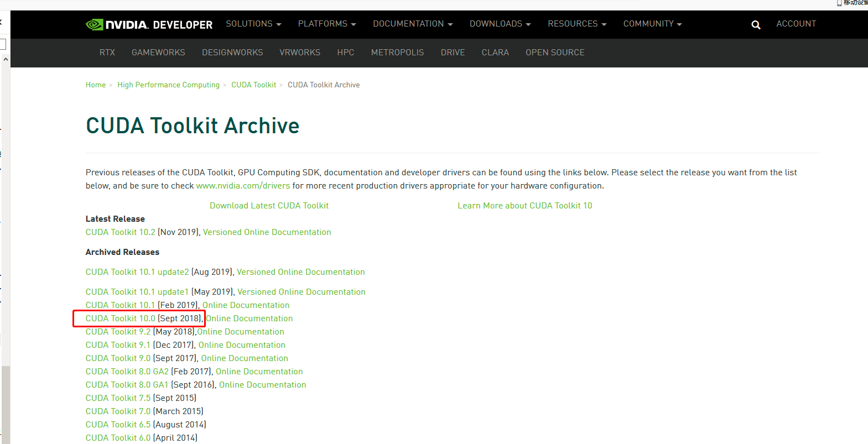868x444 pixels.
Task: Open the VRWORKS section
Action: pyautogui.click(x=300, y=53)
